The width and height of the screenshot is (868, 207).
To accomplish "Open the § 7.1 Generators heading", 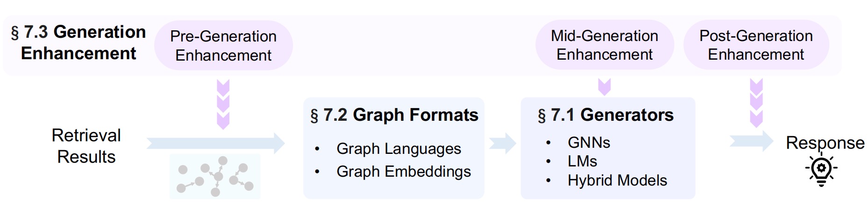I will 605,115.
